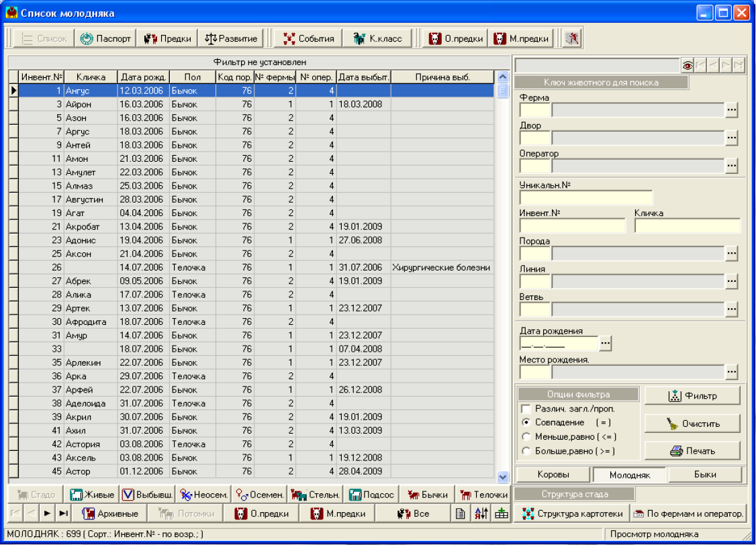Print the list with the Печать button
Image resolution: width=756 pixels, height=545 pixels.
coord(692,452)
